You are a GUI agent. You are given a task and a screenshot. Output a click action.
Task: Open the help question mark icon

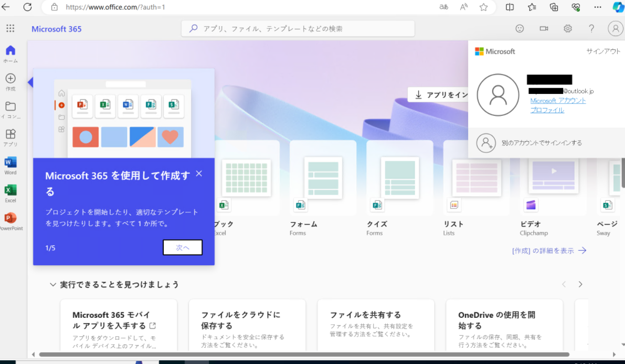coord(591,29)
